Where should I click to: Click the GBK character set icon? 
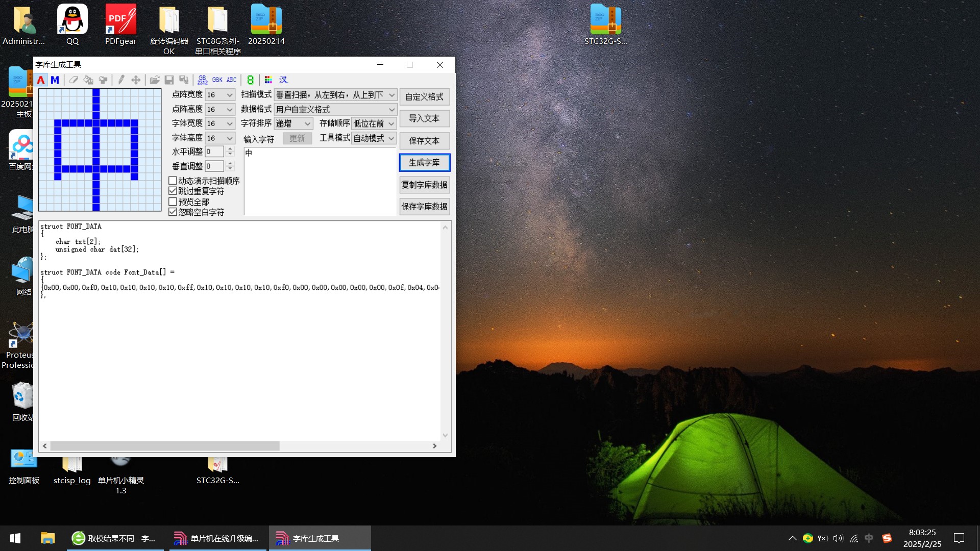(x=217, y=80)
